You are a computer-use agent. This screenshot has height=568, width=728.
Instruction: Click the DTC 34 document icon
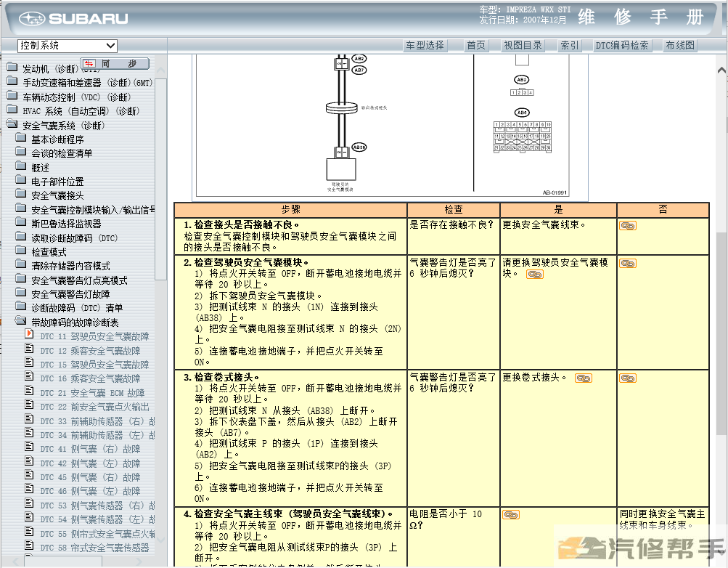(29, 434)
